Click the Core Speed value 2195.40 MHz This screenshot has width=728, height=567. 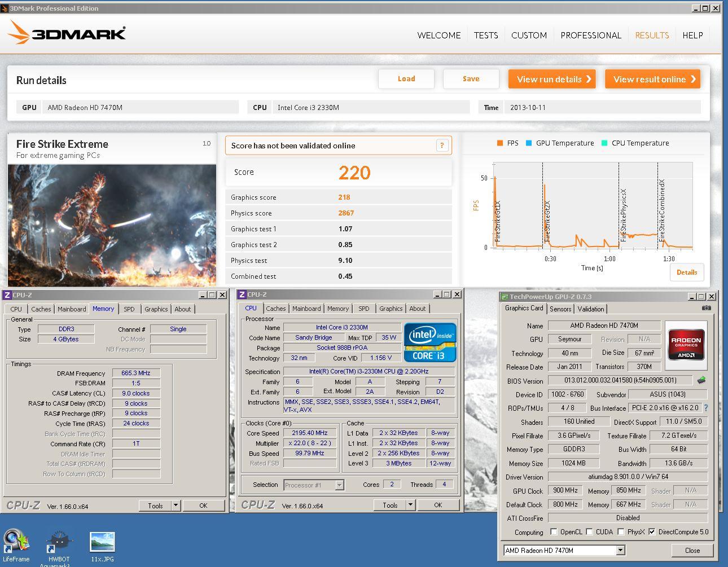[x=310, y=433]
